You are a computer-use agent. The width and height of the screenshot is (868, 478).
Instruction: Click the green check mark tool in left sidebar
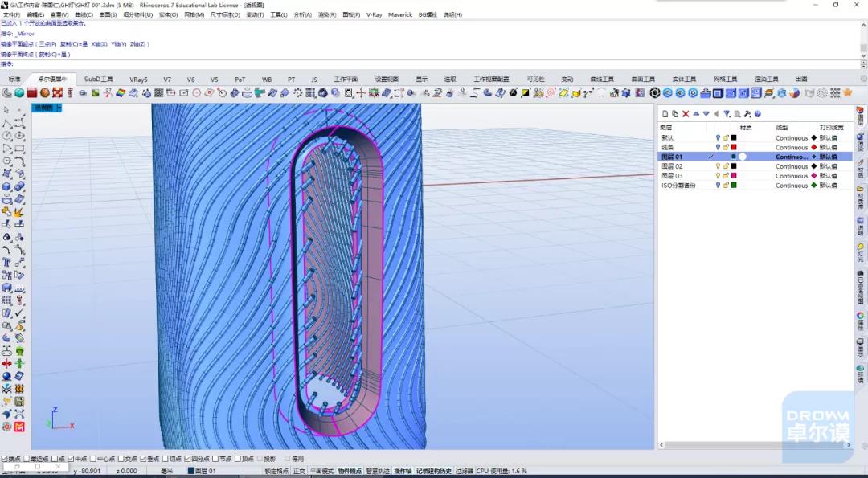click(19, 313)
